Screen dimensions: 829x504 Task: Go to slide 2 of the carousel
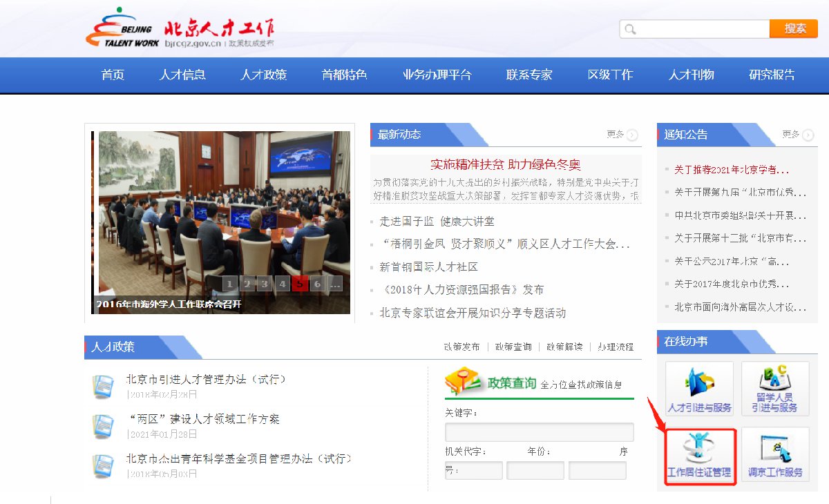click(x=247, y=284)
